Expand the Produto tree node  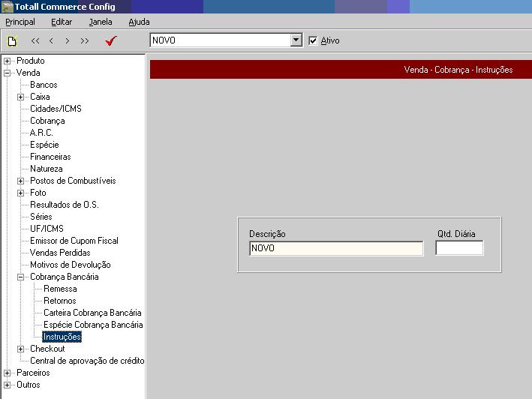8,61
